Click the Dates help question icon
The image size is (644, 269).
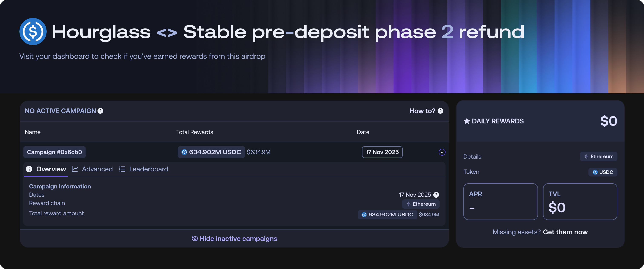(x=436, y=195)
